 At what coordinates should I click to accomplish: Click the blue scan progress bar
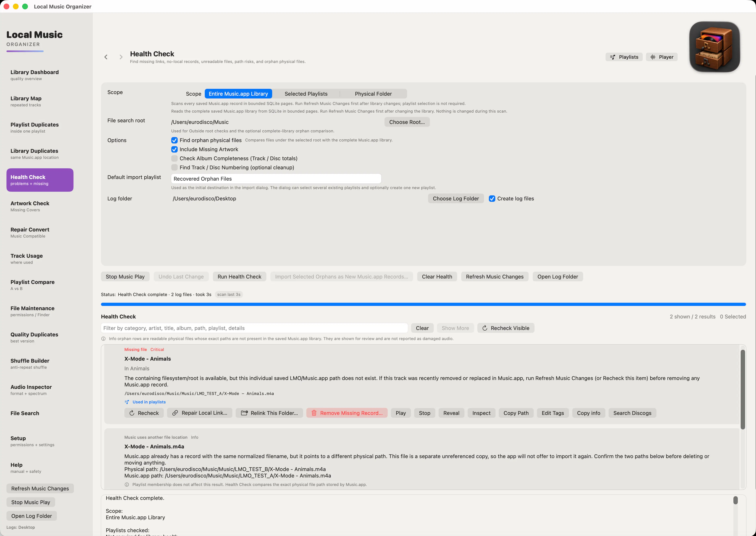(423, 304)
